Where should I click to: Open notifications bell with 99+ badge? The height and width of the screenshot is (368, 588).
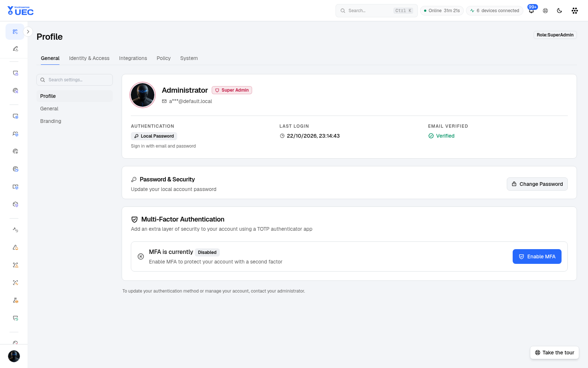point(531,10)
